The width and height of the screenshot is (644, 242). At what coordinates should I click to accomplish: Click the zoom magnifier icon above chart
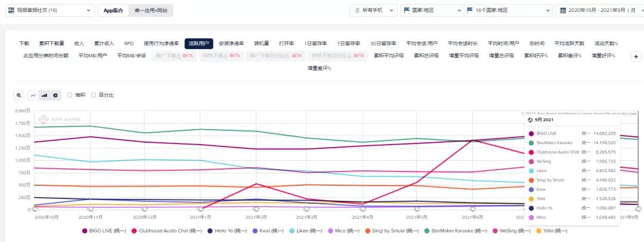coord(19,95)
